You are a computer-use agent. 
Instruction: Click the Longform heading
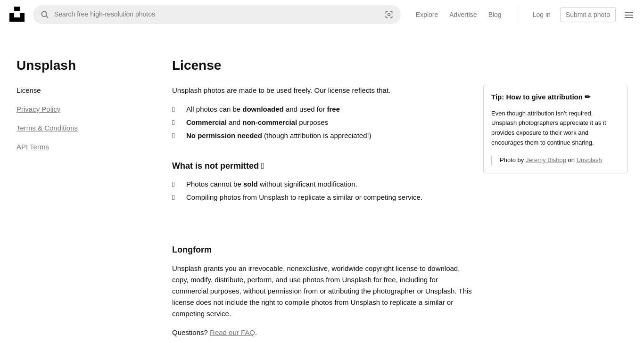pyautogui.click(x=192, y=250)
